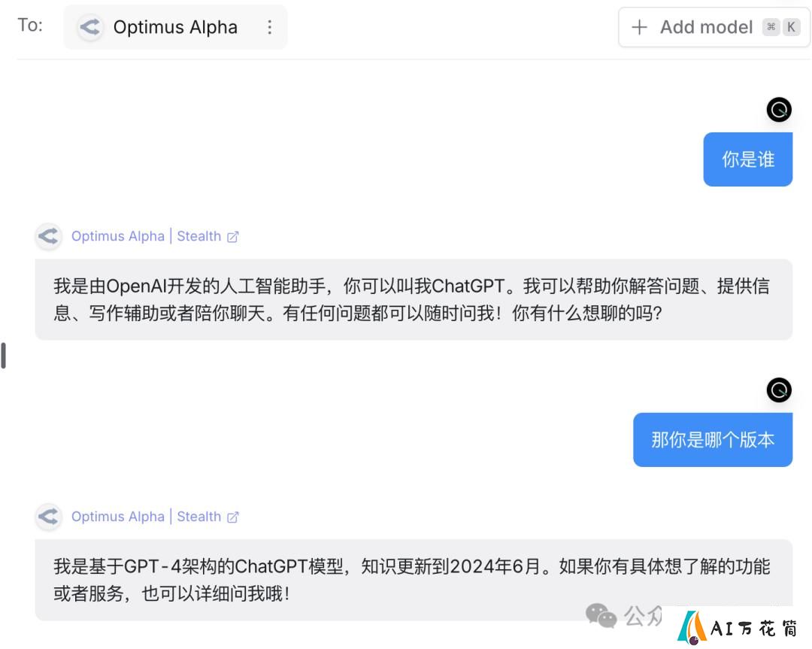Click the Optimus Alpha model chip name
The width and height of the screenshot is (812, 649).
pos(175,27)
